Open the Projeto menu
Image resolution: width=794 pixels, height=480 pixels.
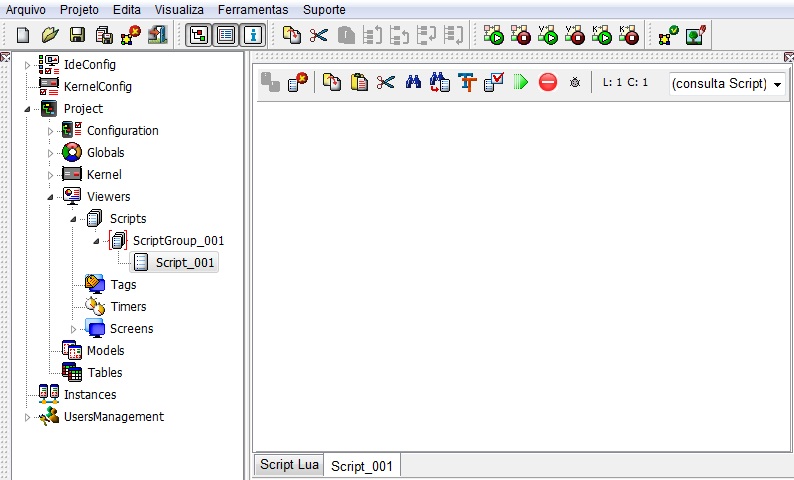[x=79, y=10]
